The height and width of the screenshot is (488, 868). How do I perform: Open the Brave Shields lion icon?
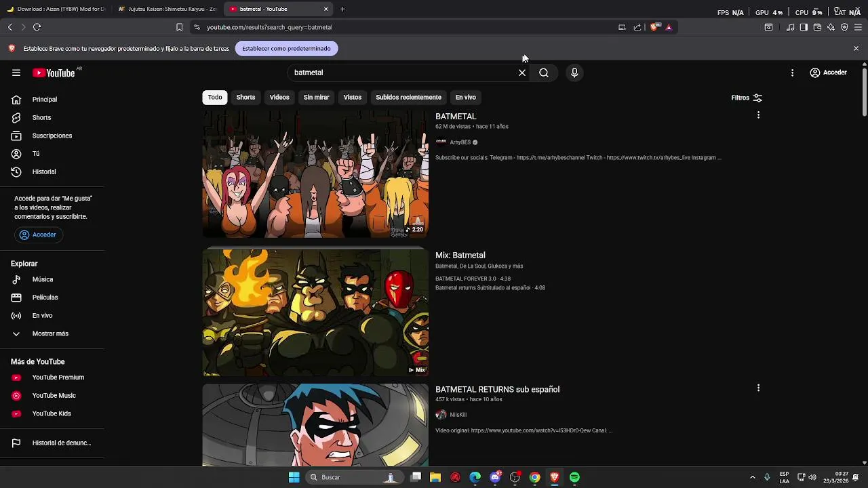tap(654, 27)
